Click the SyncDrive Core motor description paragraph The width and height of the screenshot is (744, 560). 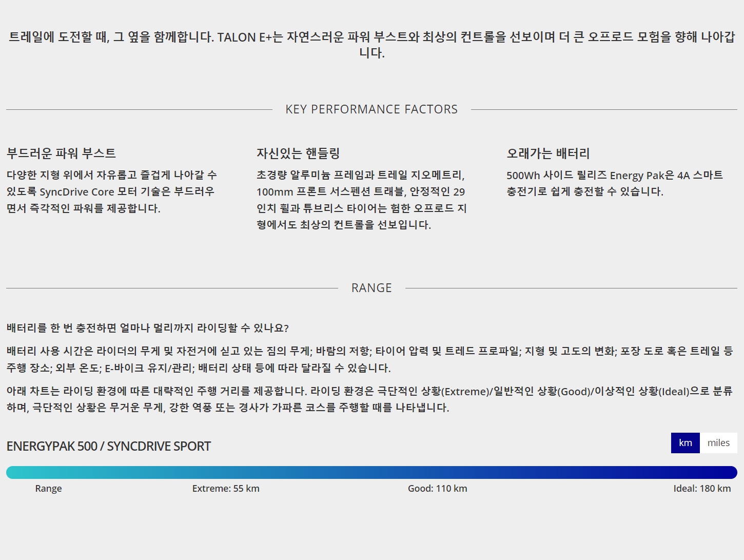112,191
